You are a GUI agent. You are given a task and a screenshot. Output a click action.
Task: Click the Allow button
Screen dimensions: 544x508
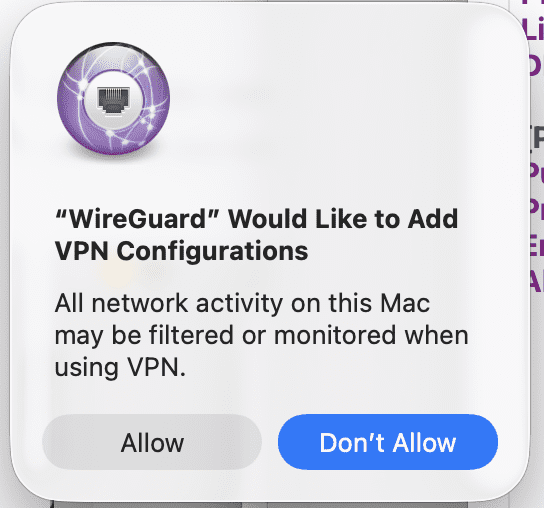click(x=152, y=442)
